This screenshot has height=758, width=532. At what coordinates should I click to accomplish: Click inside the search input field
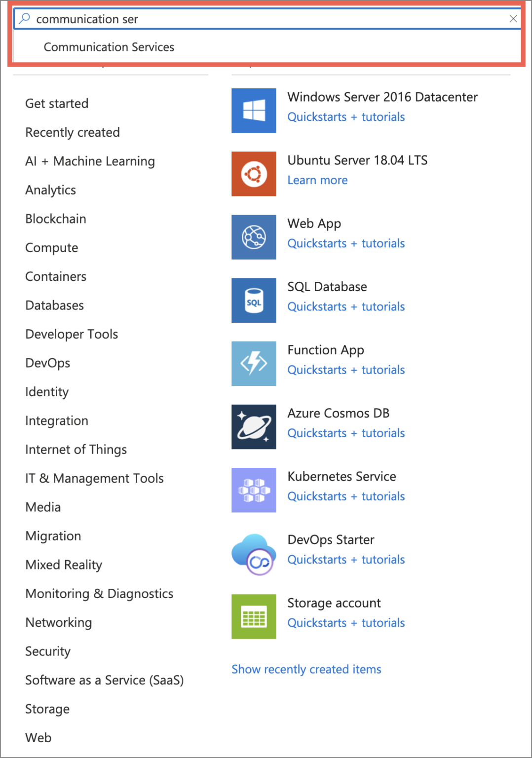(197, 19)
